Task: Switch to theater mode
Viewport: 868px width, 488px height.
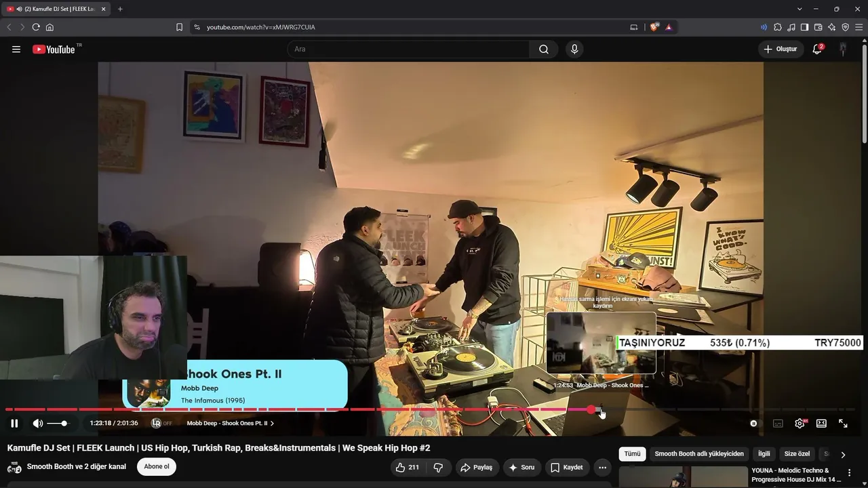Action: pos(821,424)
